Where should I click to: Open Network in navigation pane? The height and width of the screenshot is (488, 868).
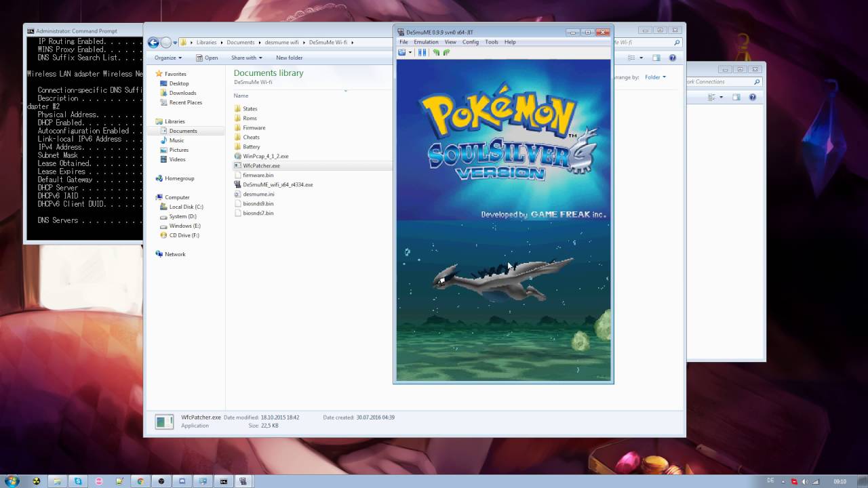tap(174, 254)
